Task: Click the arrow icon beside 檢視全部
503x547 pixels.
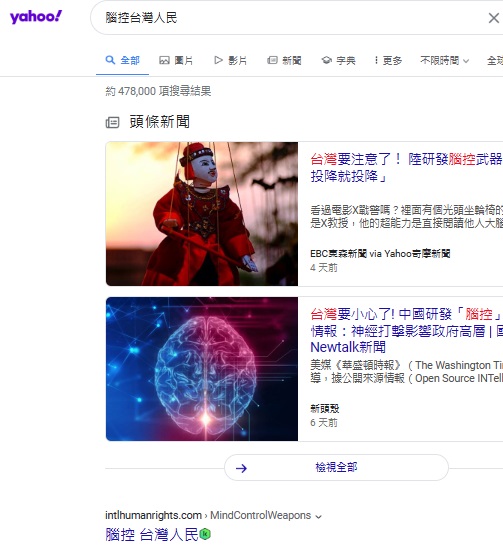Action: [241, 468]
